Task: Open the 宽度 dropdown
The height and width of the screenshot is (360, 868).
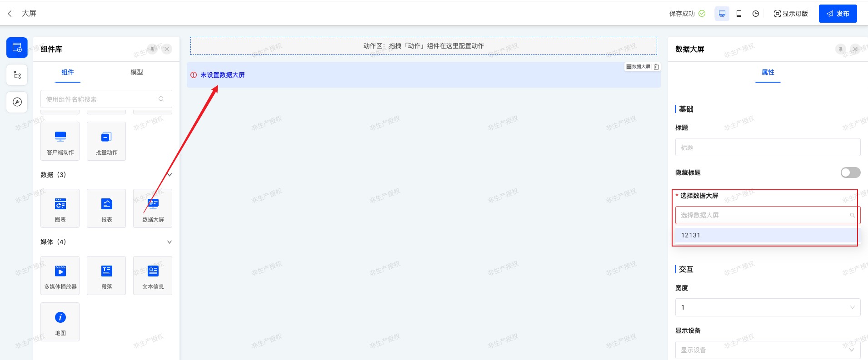Action: coord(768,307)
